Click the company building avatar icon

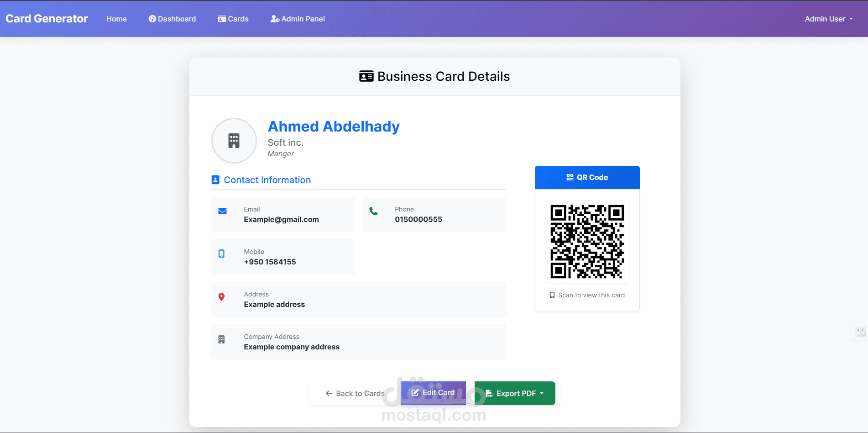234,141
